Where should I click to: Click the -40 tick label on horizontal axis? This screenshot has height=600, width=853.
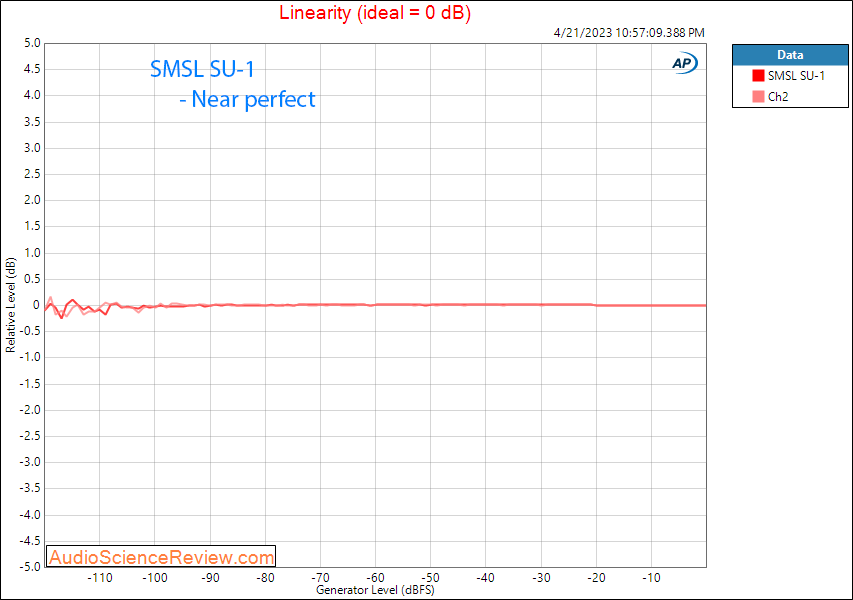[486, 578]
